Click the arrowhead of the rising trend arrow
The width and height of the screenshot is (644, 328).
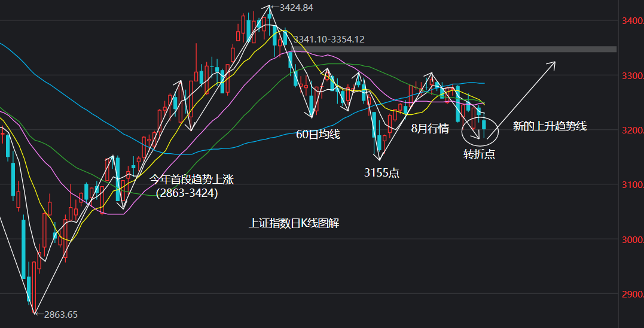pyautogui.click(x=553, y=63)
